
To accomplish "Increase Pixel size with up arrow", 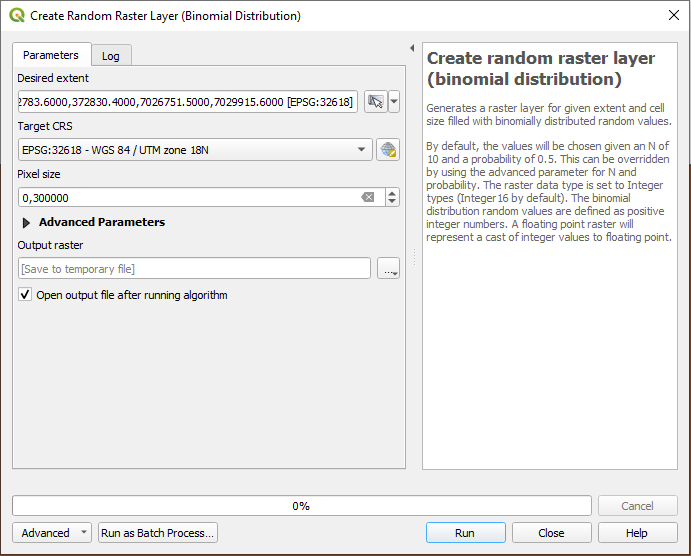I will [392, 193].
